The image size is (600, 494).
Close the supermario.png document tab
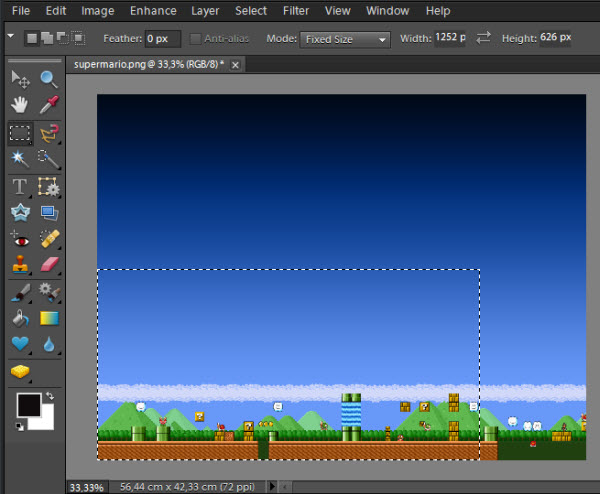(235, 65)
